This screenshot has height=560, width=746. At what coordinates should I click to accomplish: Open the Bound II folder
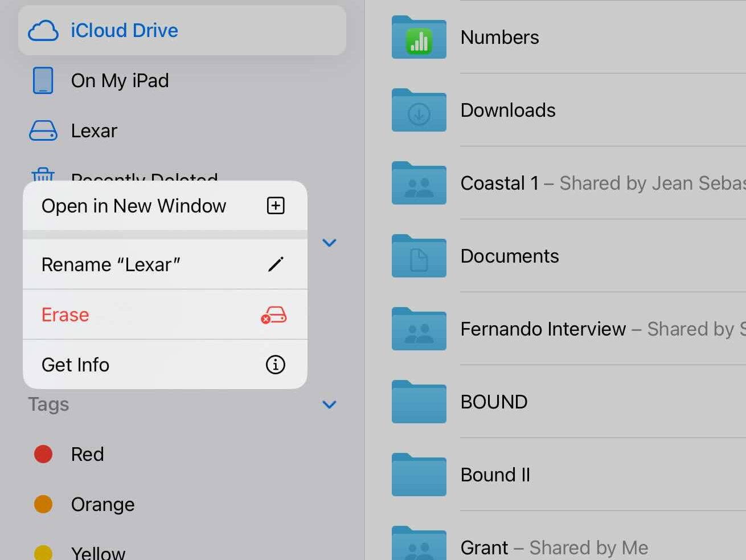point(494,475)
